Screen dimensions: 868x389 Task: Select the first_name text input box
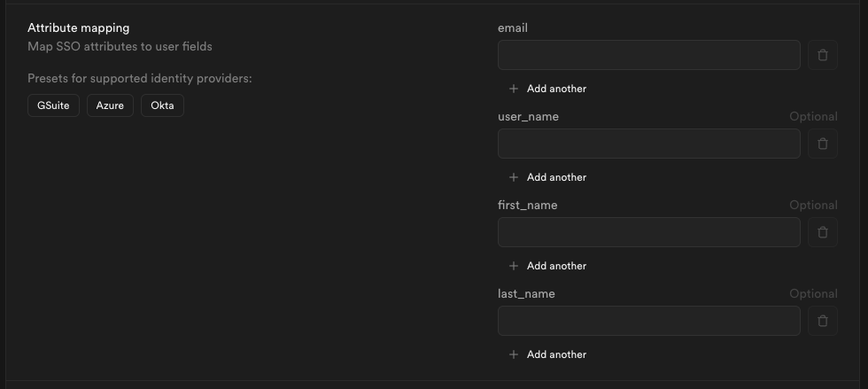tap(648, 232)
